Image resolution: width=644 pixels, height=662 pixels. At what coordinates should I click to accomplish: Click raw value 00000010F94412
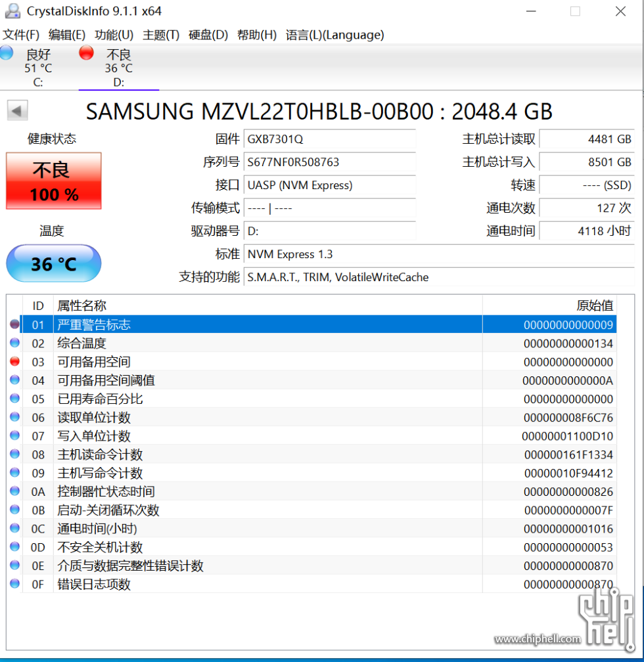pos(569,474)
